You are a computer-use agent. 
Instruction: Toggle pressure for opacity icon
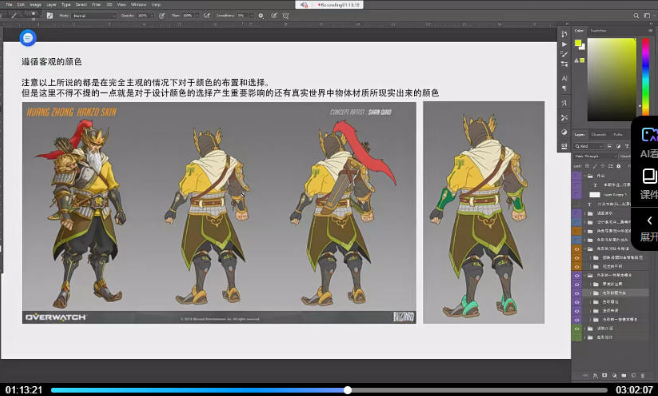point(162,16)
